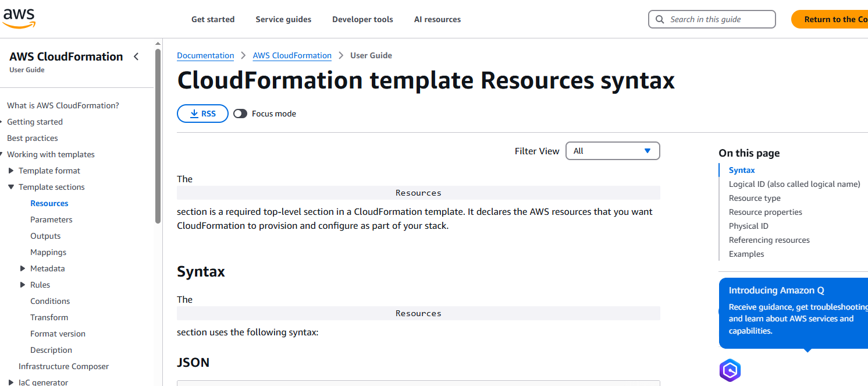Viewport: 868px width, 386px height.
Task: Click the sidebar scroll up arrow
Action: click(158, 44)
